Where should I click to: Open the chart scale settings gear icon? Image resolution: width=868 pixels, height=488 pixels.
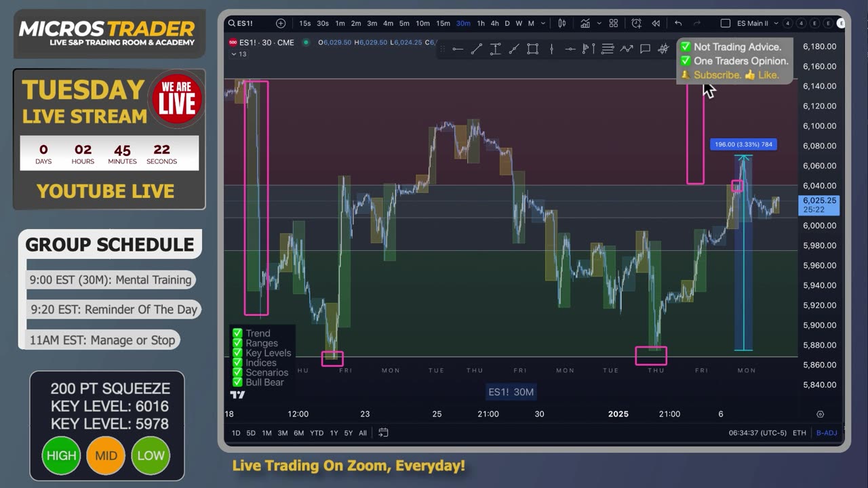point(820,414)
